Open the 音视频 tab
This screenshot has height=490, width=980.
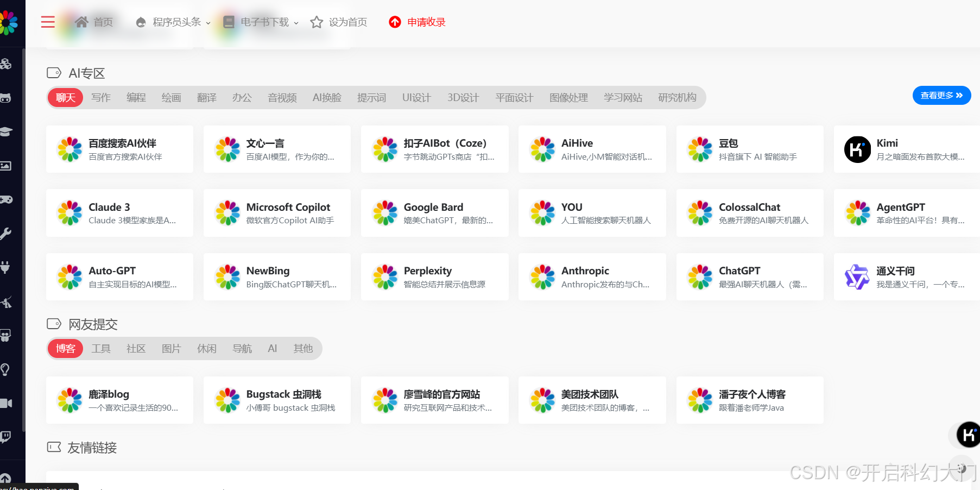(282, 97)
